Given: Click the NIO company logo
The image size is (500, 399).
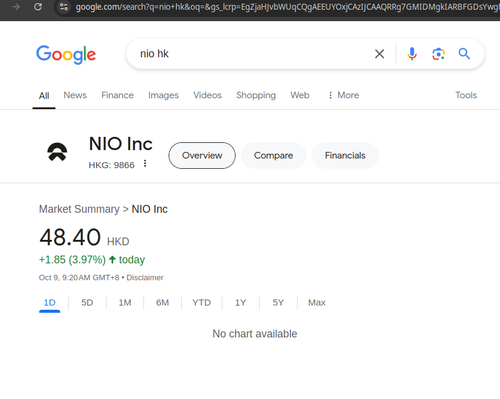Looking at the screenshot, I should [57, 152].
